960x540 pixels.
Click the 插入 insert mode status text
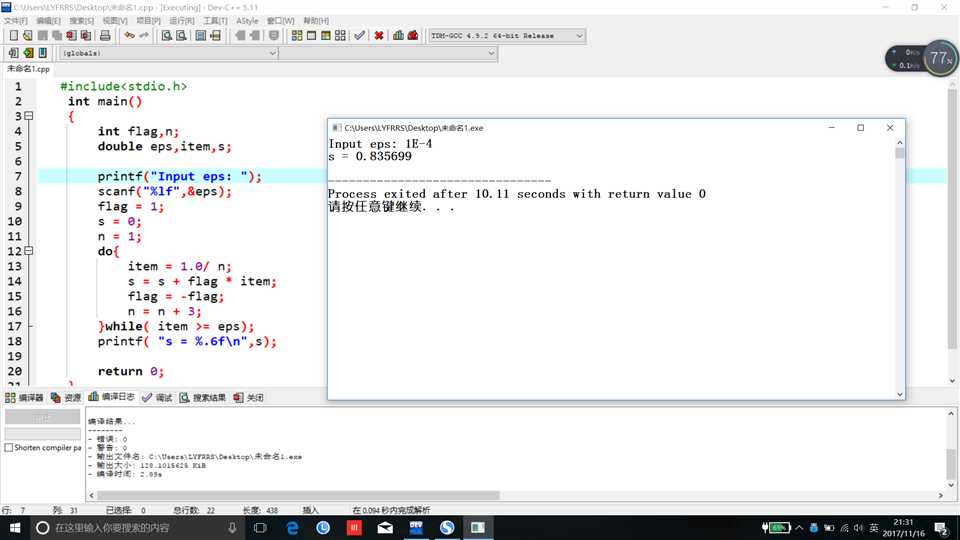311,510
